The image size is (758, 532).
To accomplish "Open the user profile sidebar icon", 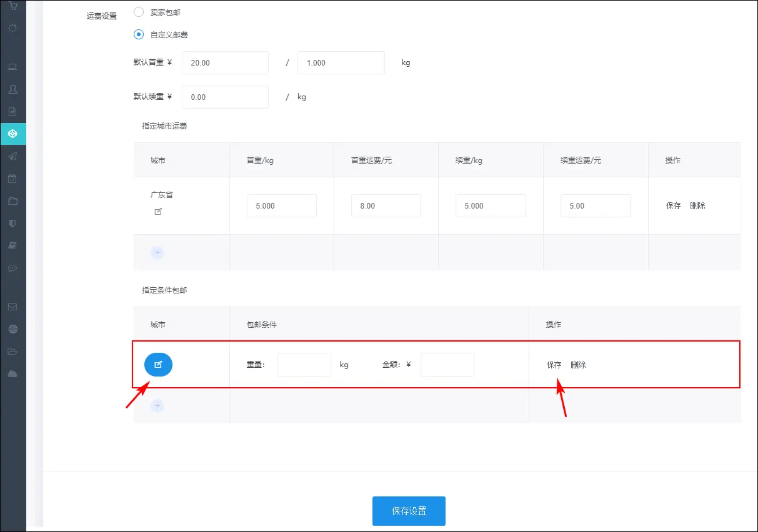I will click(12, 89).
